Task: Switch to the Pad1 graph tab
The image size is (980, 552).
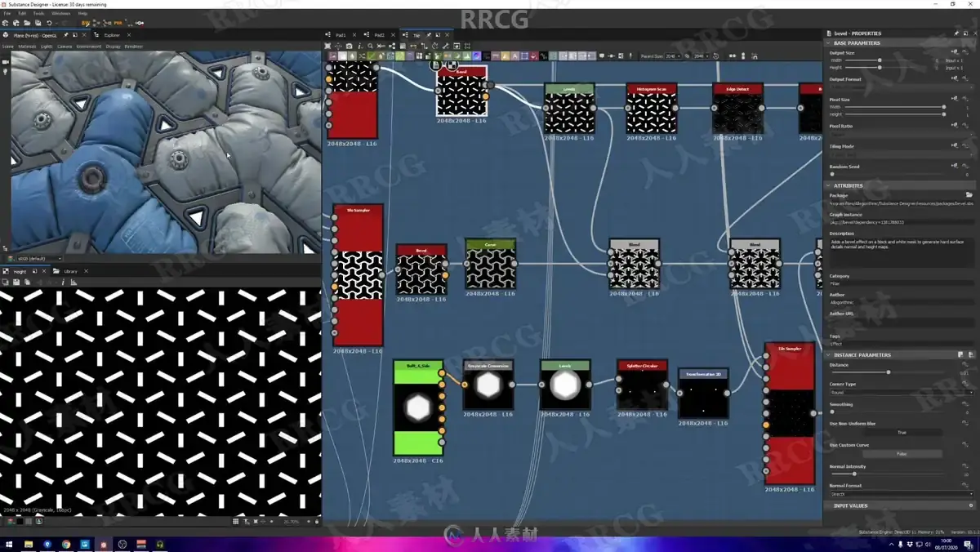Action: [x=341, y=35]
